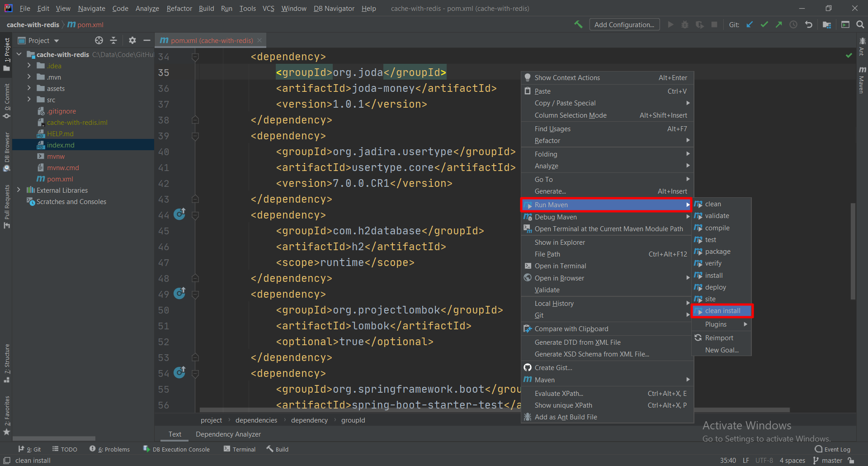Toggle the Structure tool window stripe
The width and height of the screenshot is (868, 466).
(6, 363)
